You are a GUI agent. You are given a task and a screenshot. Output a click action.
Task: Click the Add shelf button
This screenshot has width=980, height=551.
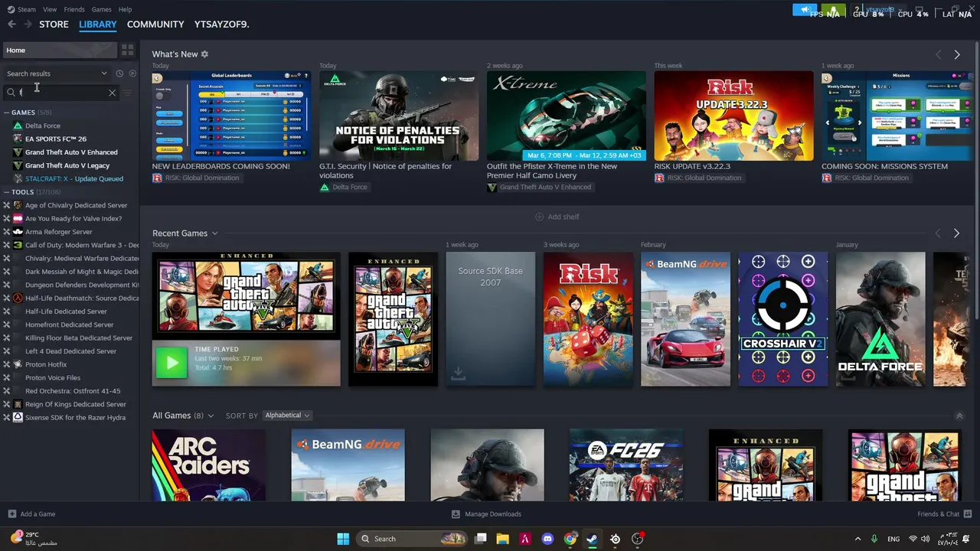point(557,217)
